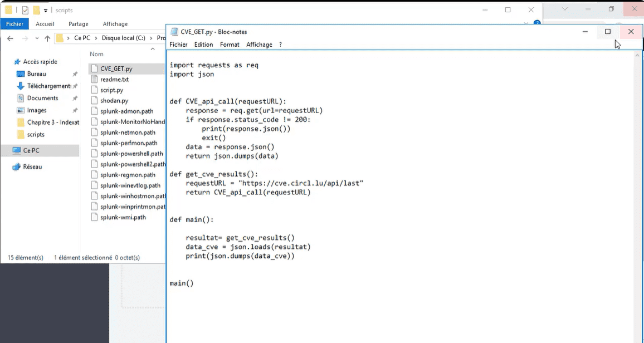The image size is (644, 343).
Task: Open Fichier tab in Explorer ribbon
Action: coord(15,24)
